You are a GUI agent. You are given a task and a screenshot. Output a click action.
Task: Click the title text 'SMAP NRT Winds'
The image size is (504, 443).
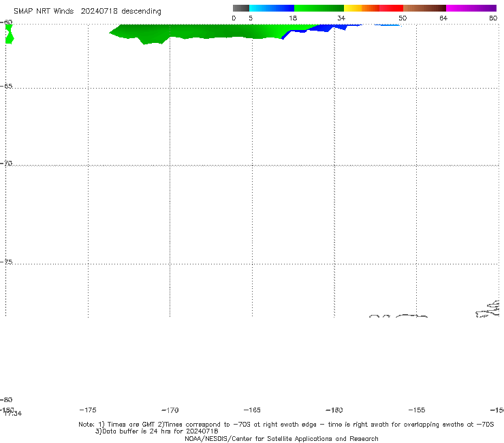(x=44, y=12)
